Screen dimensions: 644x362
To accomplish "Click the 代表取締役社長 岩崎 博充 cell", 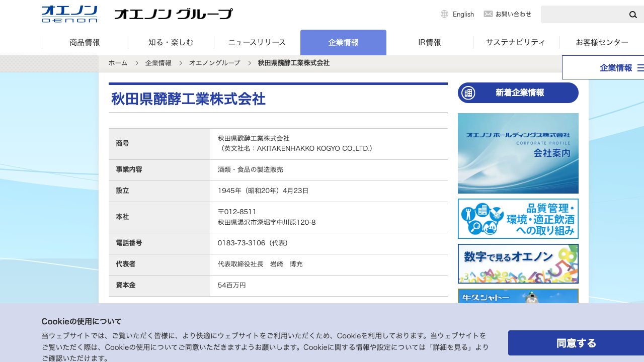I will coord(329,264).
